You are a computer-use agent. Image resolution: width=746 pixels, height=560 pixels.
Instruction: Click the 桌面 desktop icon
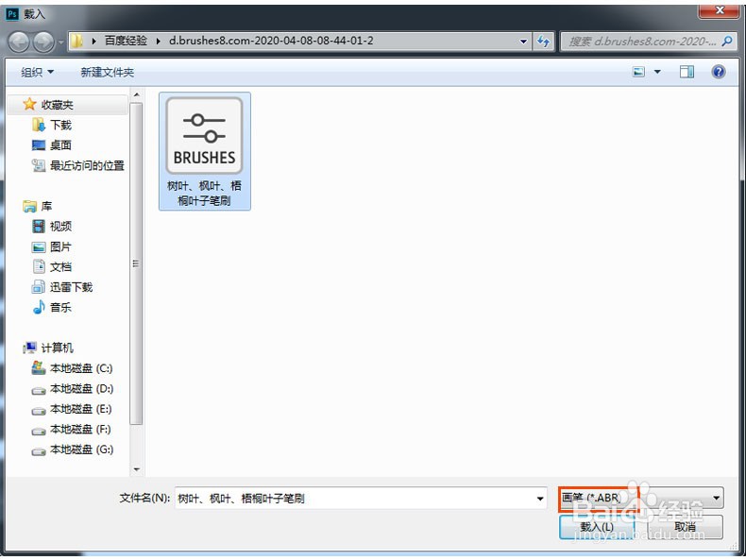coord(39,144)
